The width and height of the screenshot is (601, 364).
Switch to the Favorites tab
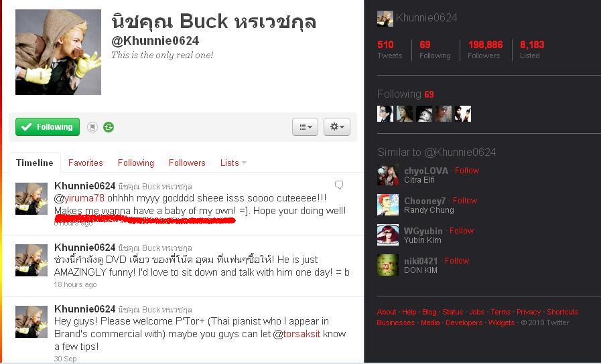(86, 163)
